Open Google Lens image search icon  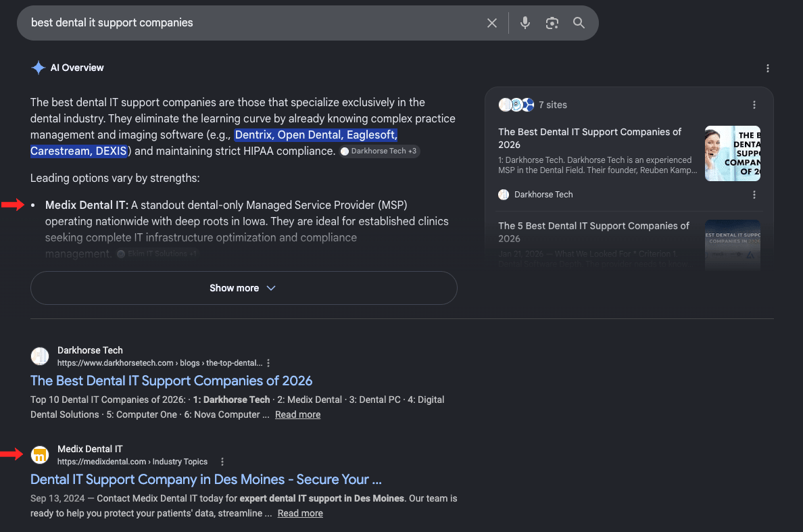(x=552, y=23)
